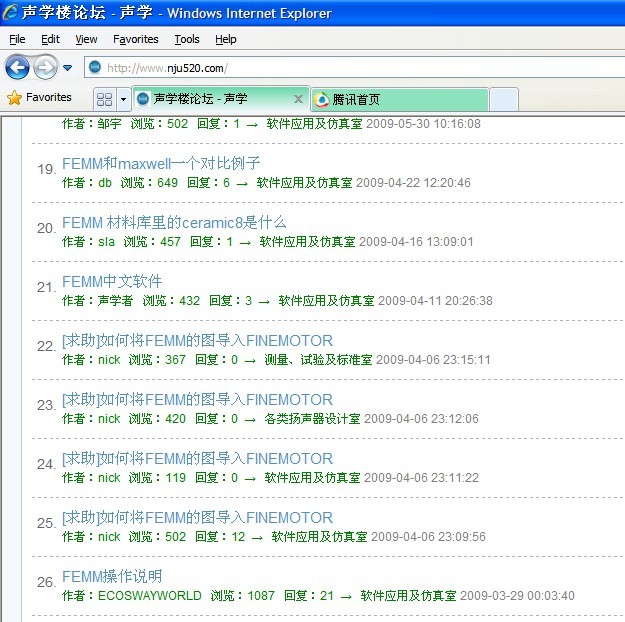Click the site icon in address bar
Screen dimensions: 625x622
click(95, 68)
